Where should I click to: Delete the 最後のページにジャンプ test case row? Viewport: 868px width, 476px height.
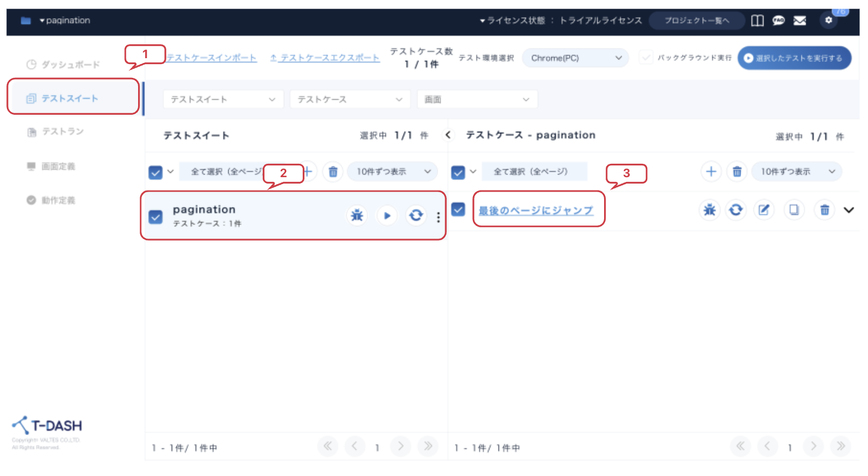pyautogui.click(x=824, y=210)
